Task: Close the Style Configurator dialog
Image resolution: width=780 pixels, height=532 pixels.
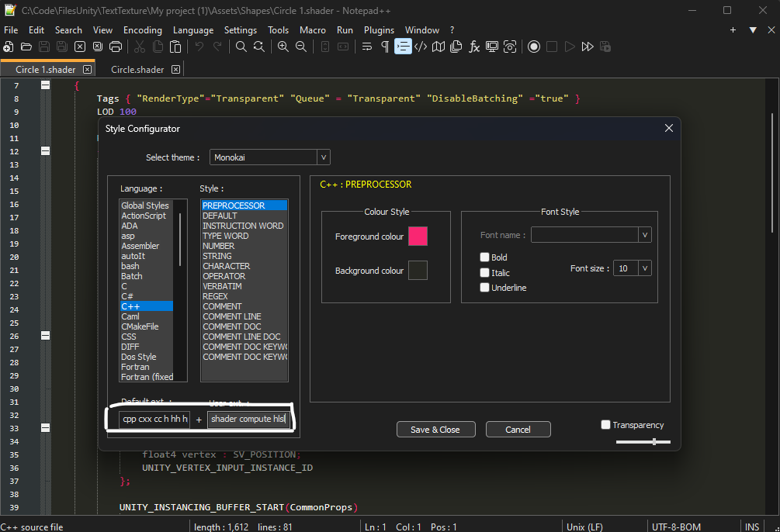Action: (668, 128)
